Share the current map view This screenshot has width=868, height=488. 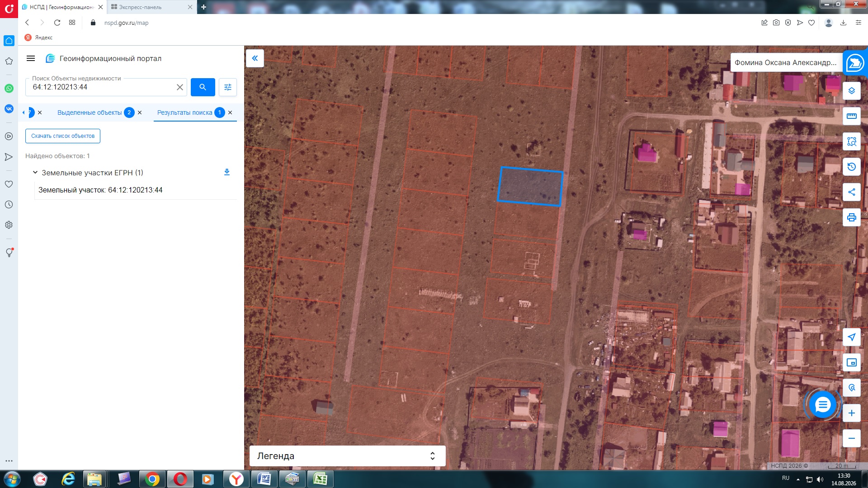tap(851, 192)
